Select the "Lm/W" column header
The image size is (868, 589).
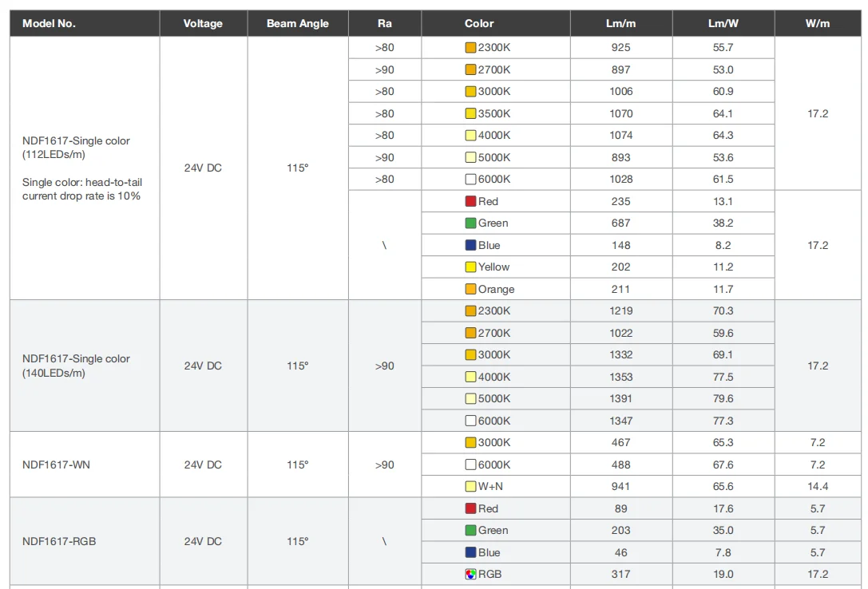[x=723, y=24]
